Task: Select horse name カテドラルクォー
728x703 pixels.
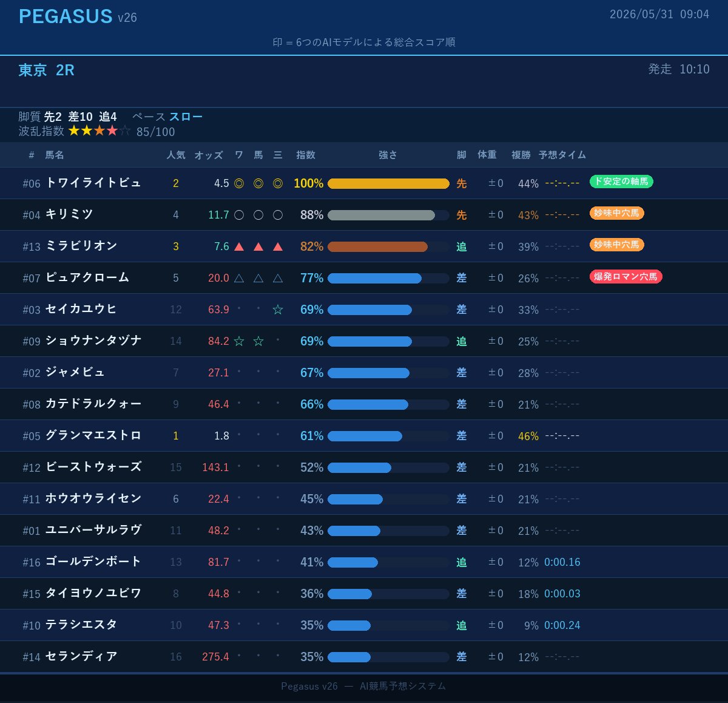Action: click(x=93, y=404)
